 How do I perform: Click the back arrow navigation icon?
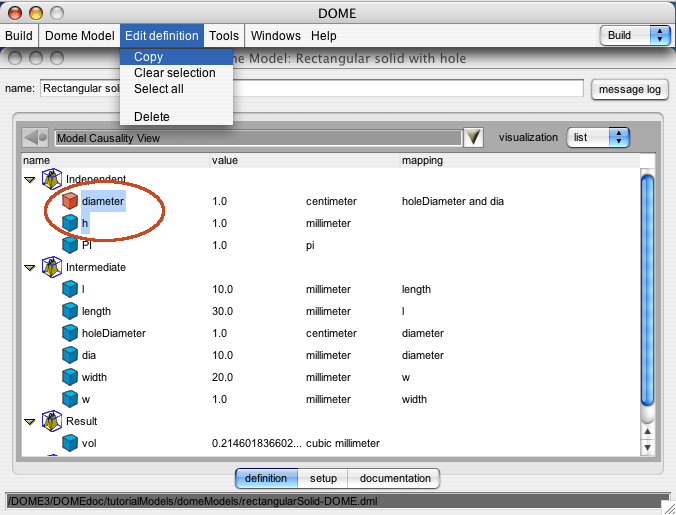click(35, 137)
